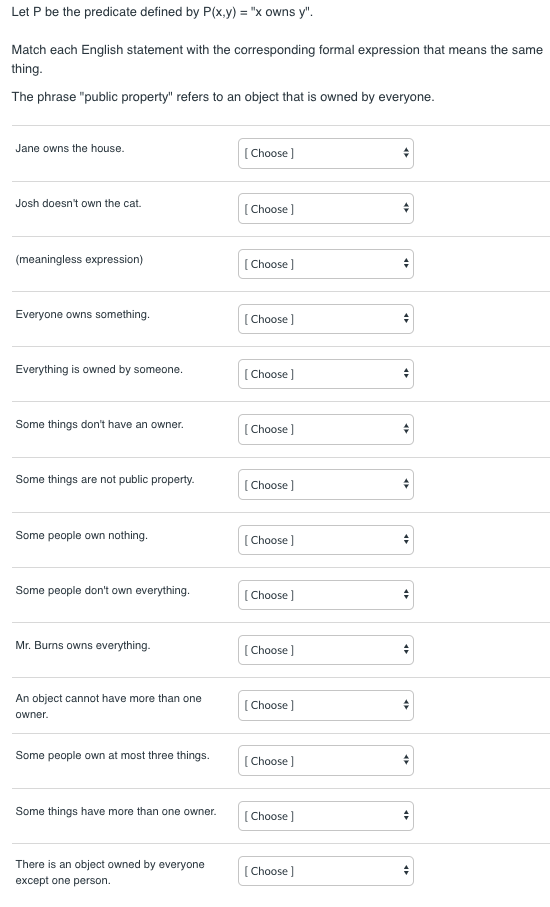Open dropdown for 'object owned by everyone except one person'
Image resolution: width=550 pixels, height=907 pixels.
click(x=326, y=871)
